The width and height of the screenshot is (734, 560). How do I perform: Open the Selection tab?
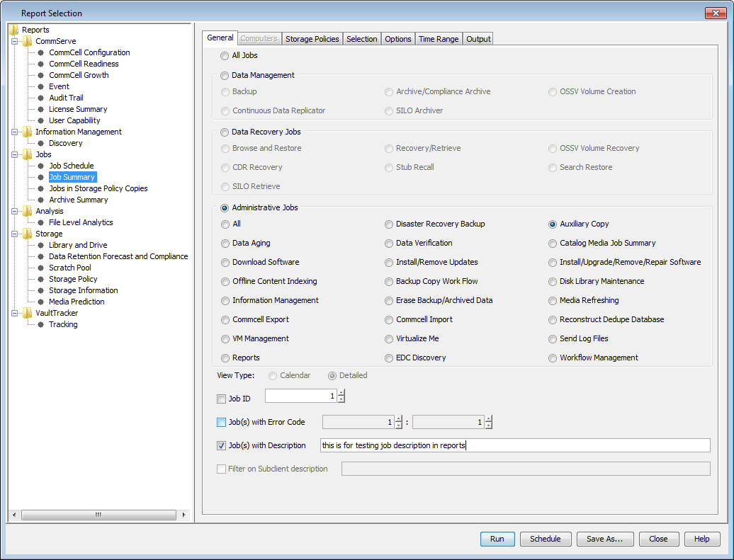click(x=362, y=39)
